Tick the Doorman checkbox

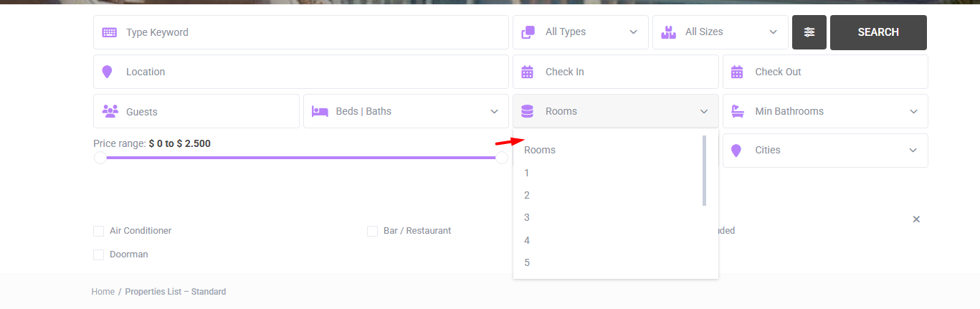[99, 255]
